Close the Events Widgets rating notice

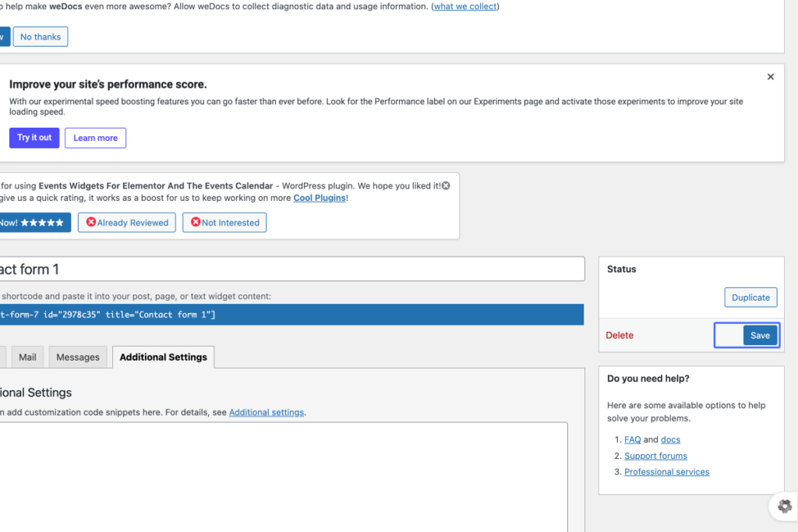point(446,185)
